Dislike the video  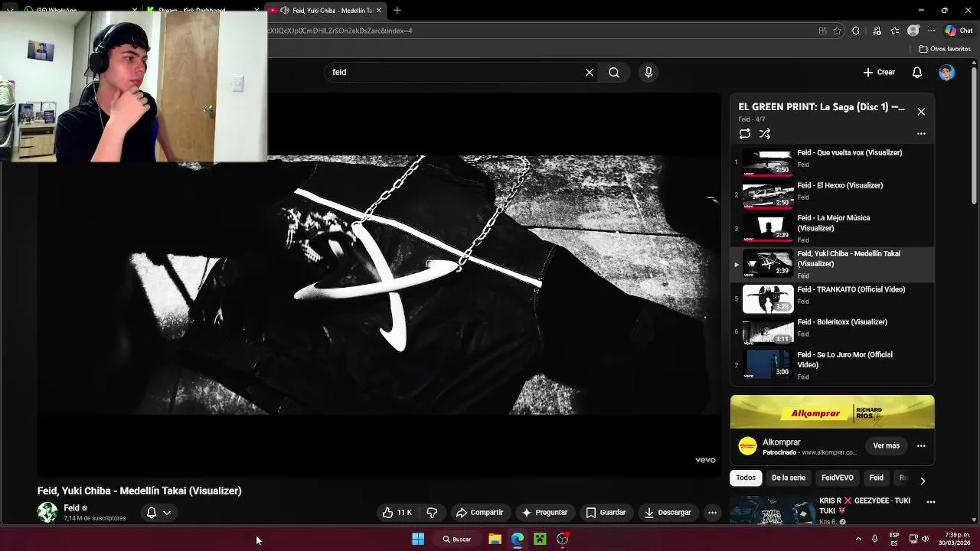click(x=432, y=513)
